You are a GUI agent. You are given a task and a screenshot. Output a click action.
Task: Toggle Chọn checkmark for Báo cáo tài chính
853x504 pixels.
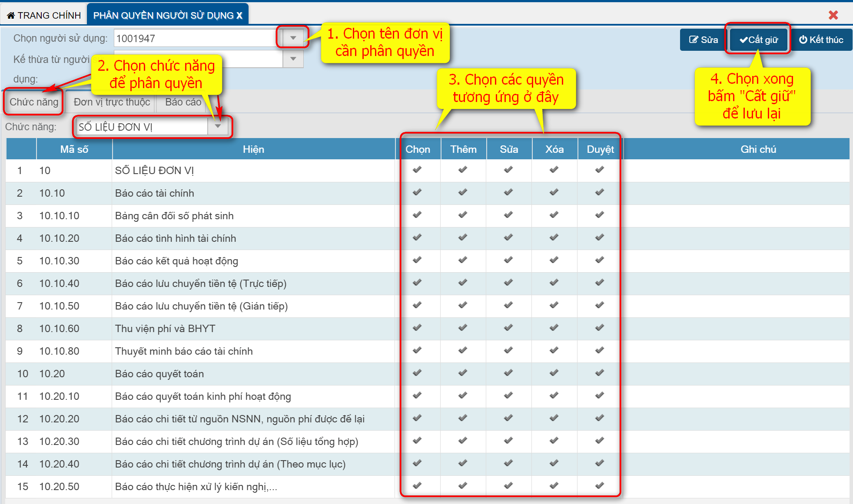417,192
